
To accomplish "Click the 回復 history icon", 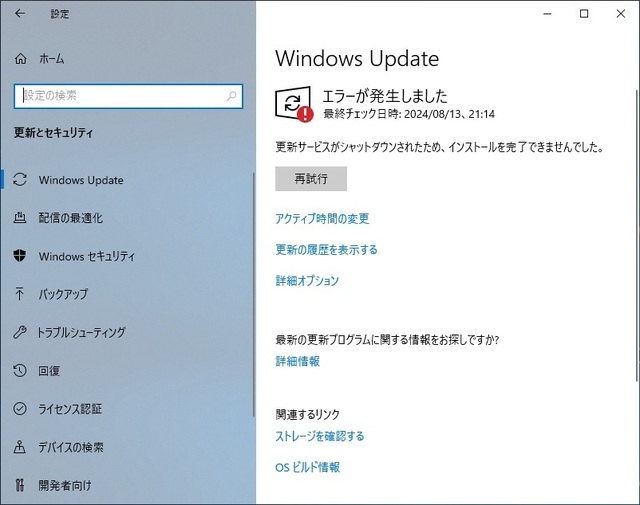I will [x=20, y=370].
